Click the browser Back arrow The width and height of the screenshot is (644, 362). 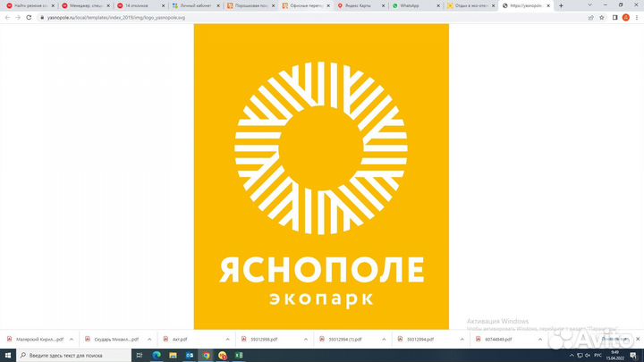7,17
